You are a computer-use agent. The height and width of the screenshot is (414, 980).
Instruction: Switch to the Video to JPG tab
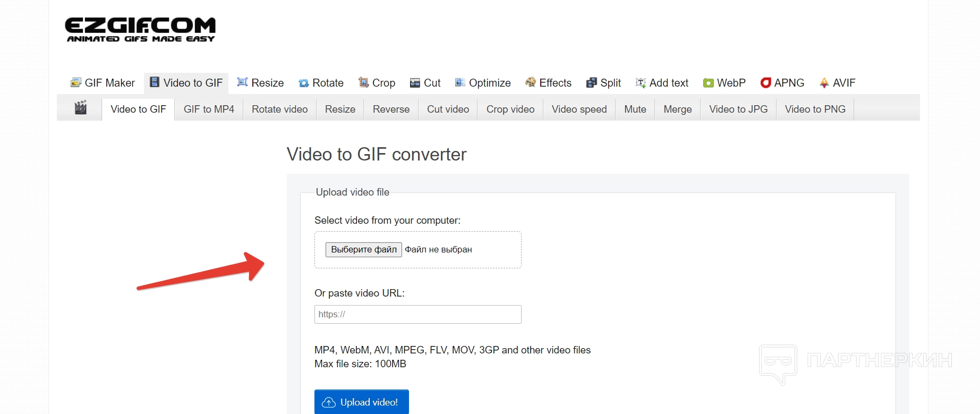click(738, 109)
